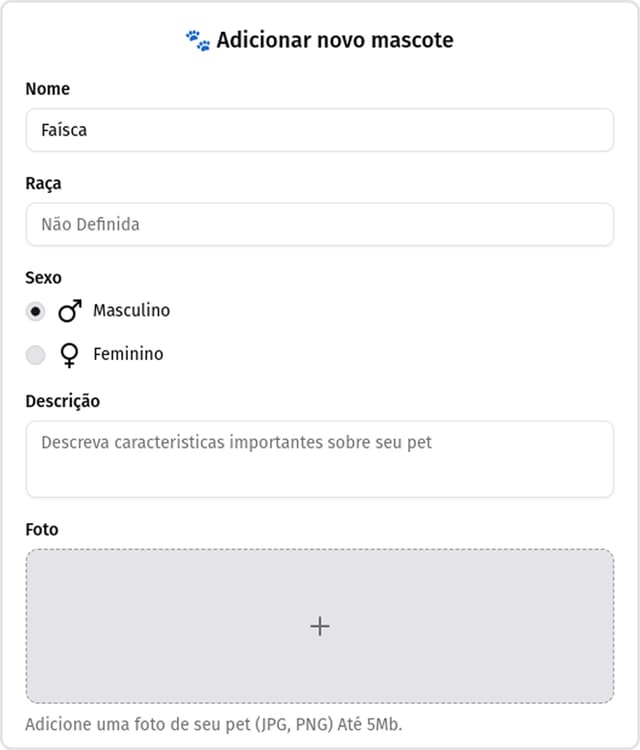Click the Masculino option label
Image resolution: width=640 pixels, height=750 pixels.
[131, 311]
